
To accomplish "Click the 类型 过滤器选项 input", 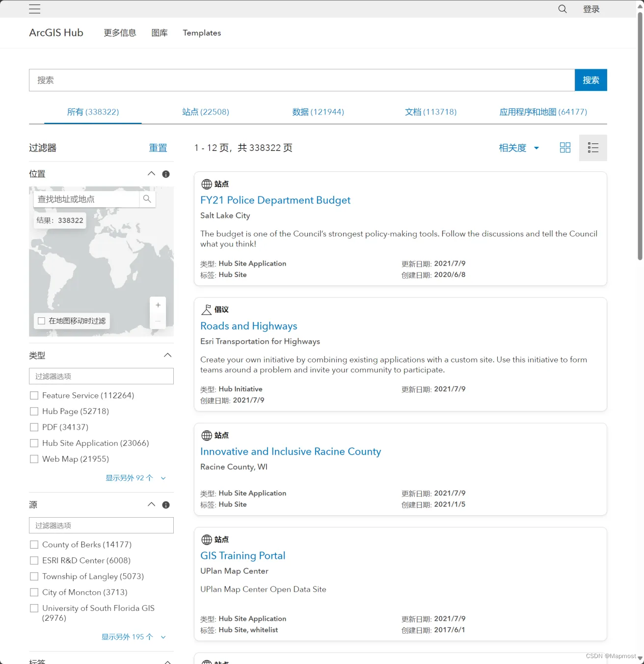I will 101,376.
